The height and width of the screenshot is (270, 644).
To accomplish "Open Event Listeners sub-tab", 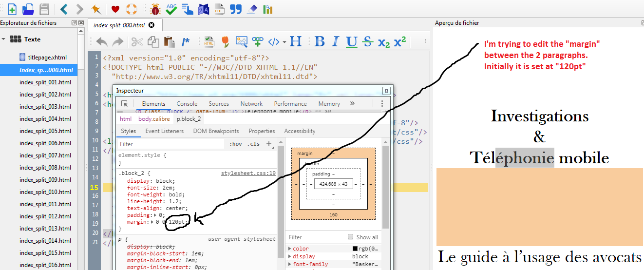I will pos(165,131).
